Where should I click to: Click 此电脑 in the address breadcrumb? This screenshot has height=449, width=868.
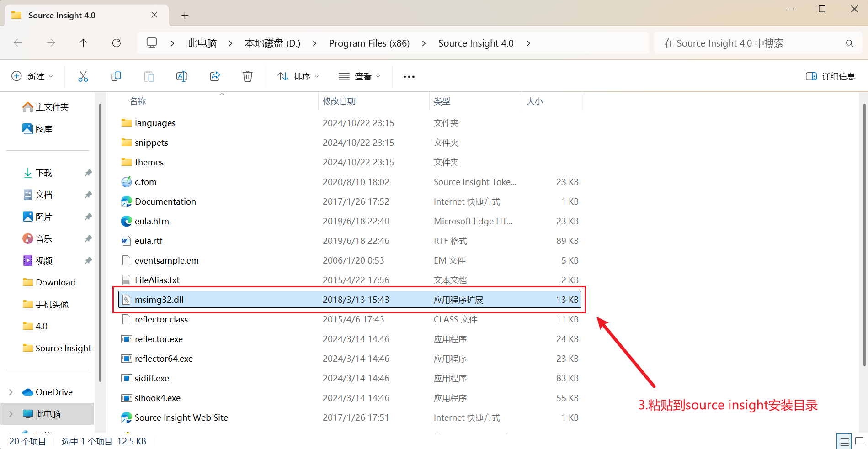[x=202, y=43]
